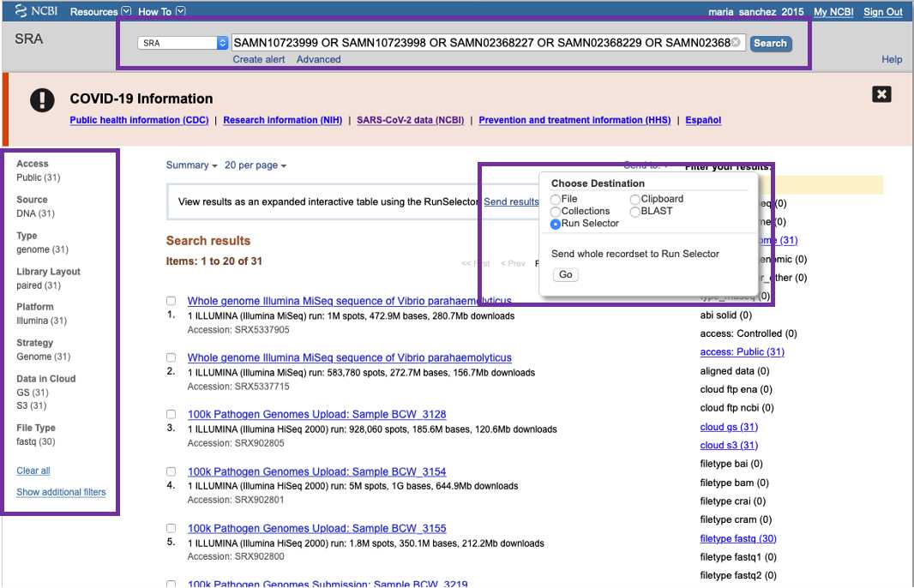Choose the BLAST destination radio button
914x588 pixels.
tap(635, 212)
